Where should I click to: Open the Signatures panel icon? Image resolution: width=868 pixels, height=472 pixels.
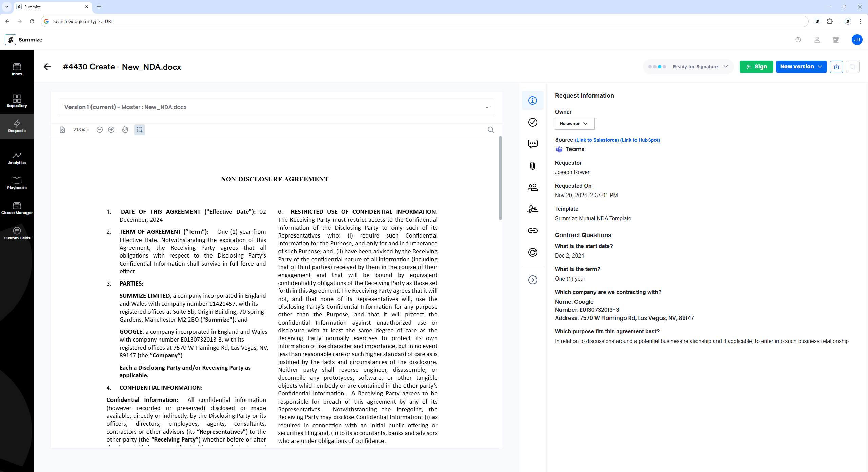(x=532, y=209)
